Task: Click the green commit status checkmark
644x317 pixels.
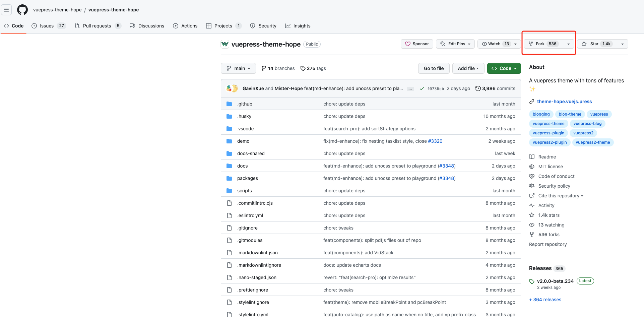Action: [x=422, y=89]
